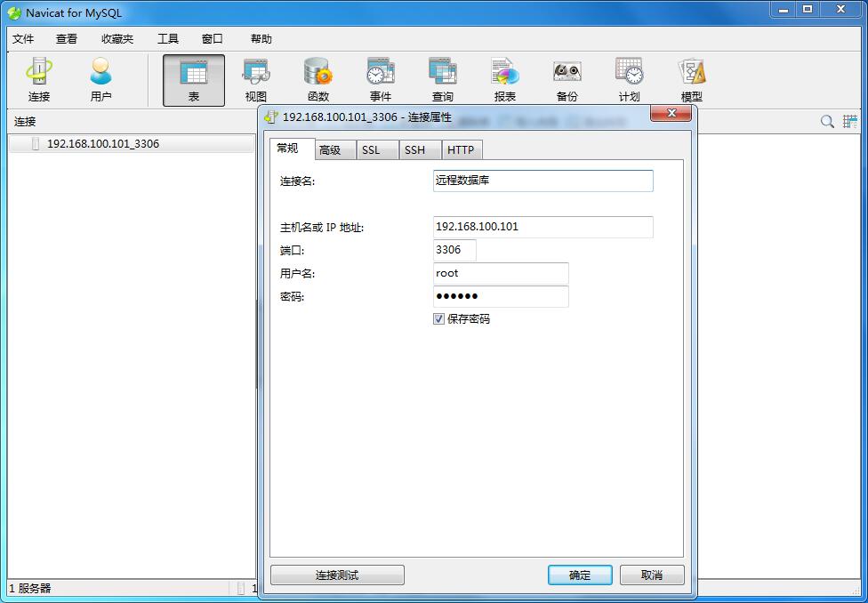Switch to the HTTP tab
This screenshot has height=603, width=868.
pyautogui.click(x=462, y=149)
